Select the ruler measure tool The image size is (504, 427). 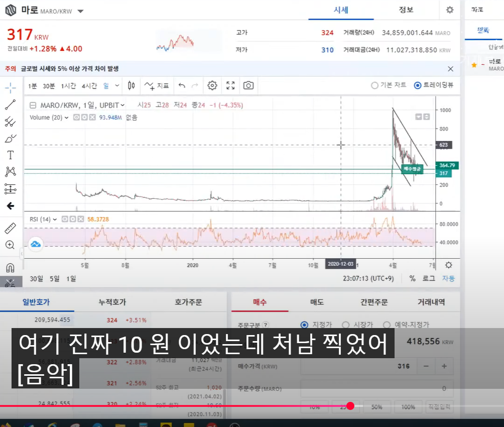pos(10,228)
